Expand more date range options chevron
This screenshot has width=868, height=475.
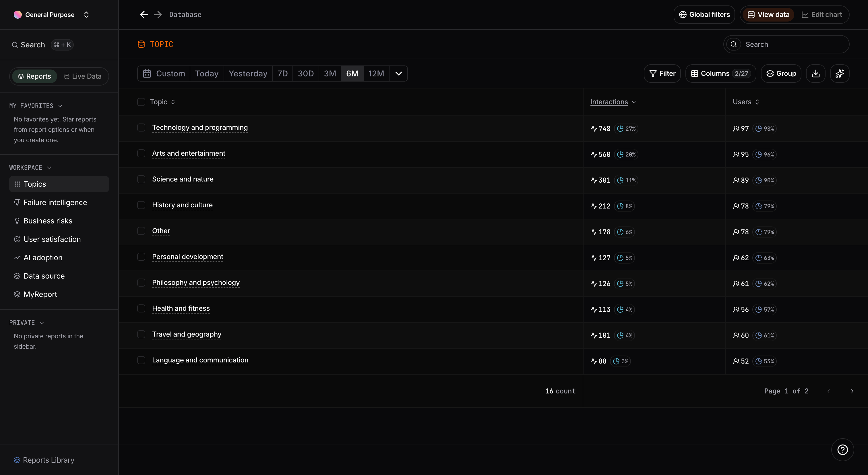click(398, 74)
